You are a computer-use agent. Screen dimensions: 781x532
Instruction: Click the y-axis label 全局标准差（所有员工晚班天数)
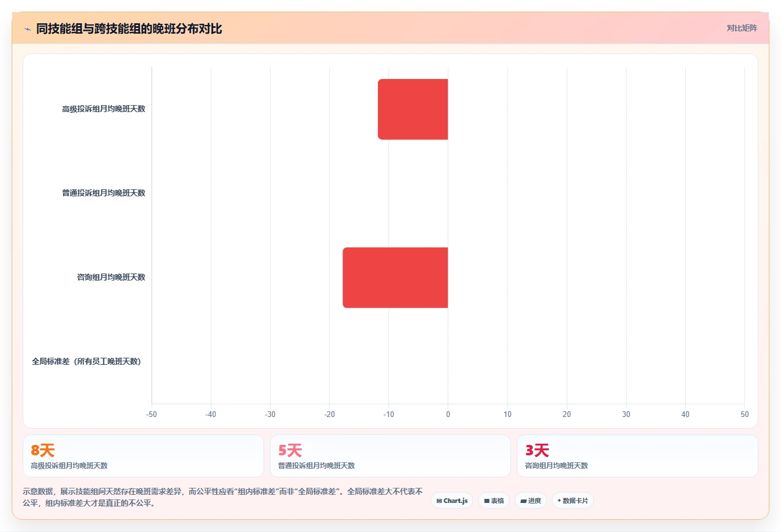(x=87, y=362)
